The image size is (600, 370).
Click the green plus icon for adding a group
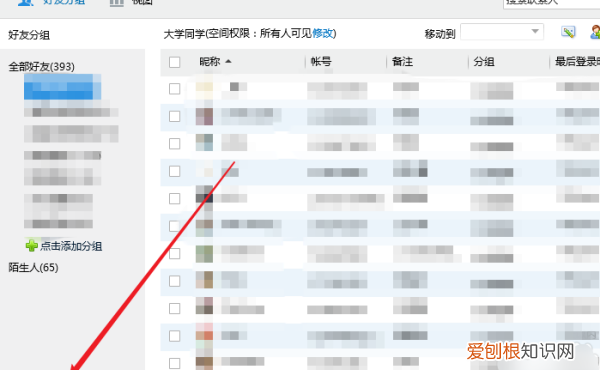coord(31,245)
